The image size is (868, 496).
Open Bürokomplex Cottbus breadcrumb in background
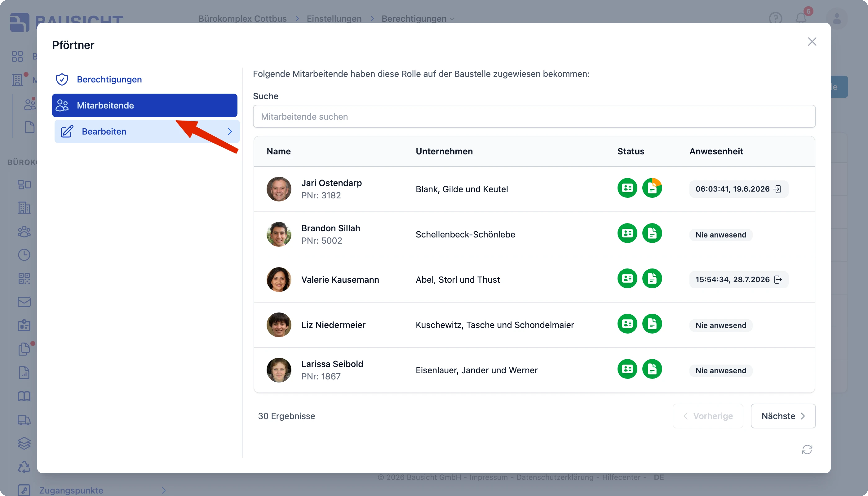[x=242, y=18]
